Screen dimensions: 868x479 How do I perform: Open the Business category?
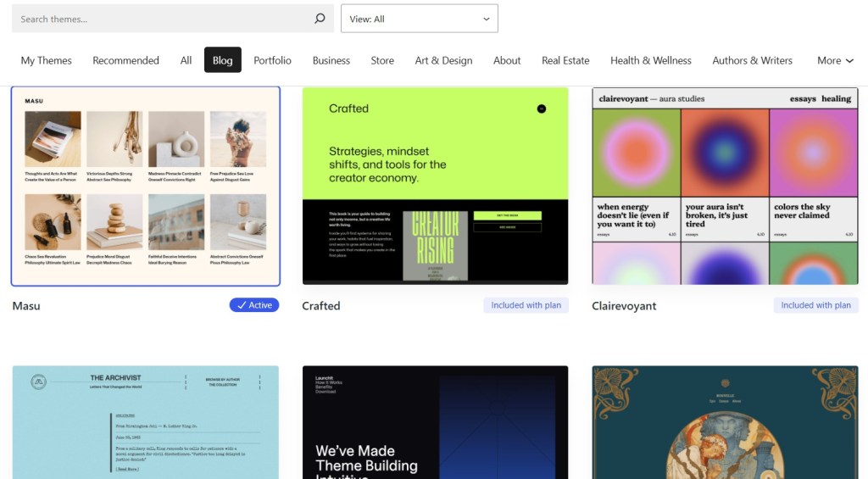click(331, 60)
